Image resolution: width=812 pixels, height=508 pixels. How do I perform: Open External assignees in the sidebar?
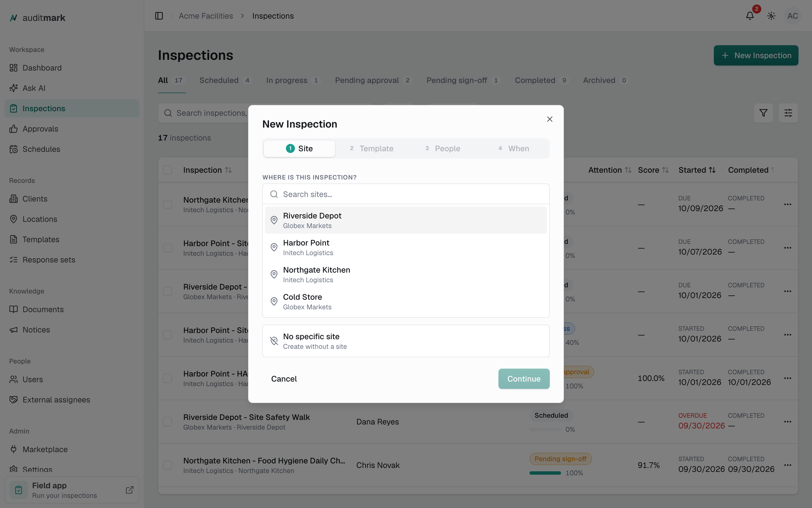[71, 399]
